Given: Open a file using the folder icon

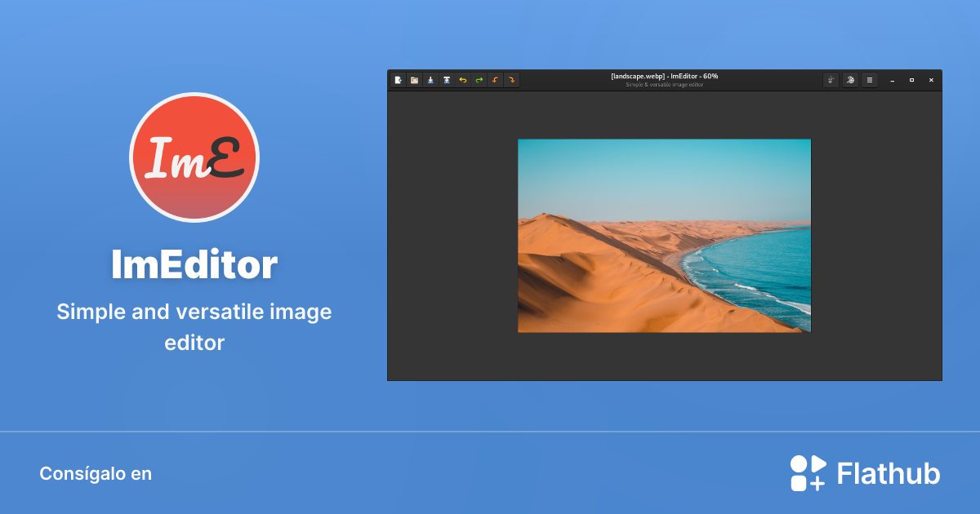Looking at the screenshot, I should coord(414,80).
